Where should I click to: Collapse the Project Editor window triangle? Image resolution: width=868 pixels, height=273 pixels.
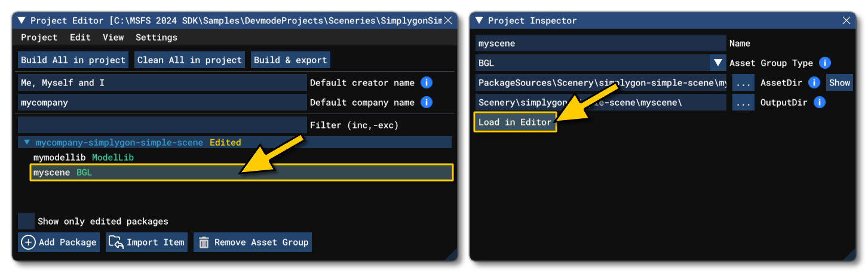22,20
